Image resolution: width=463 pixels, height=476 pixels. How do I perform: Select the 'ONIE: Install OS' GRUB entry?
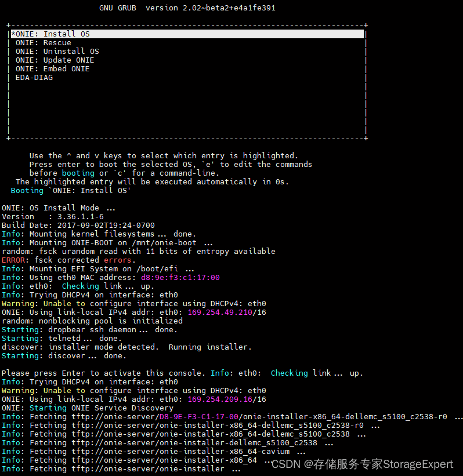coord(187,34)
